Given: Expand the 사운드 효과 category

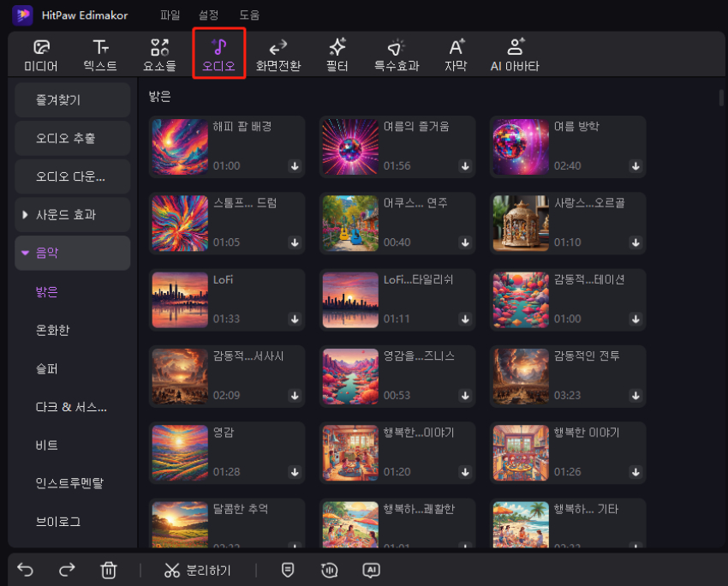Looking at the screenshot, I should pos(73,214).
